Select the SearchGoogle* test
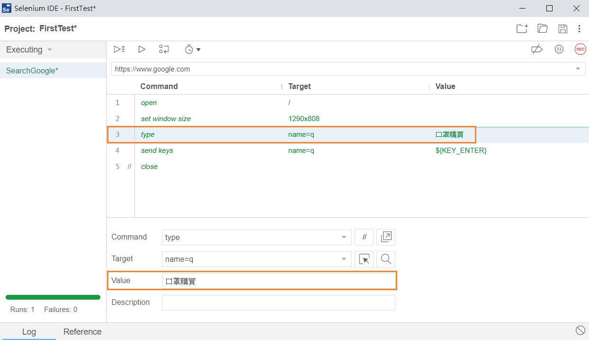The height and width of the screenshot is (364, 589). [x=53, y=71]
